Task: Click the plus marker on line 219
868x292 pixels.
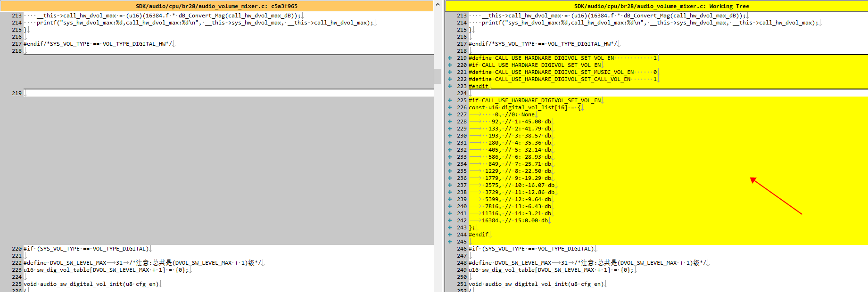Action: 450,58
